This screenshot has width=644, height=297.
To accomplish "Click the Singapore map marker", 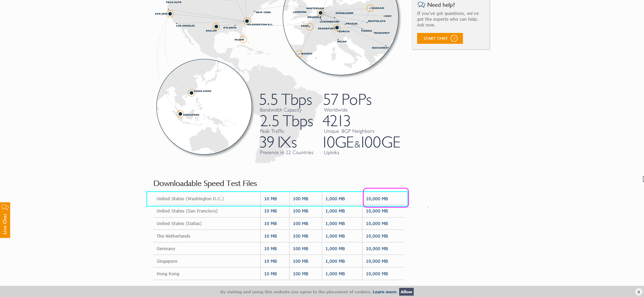I will click(180, 114).
